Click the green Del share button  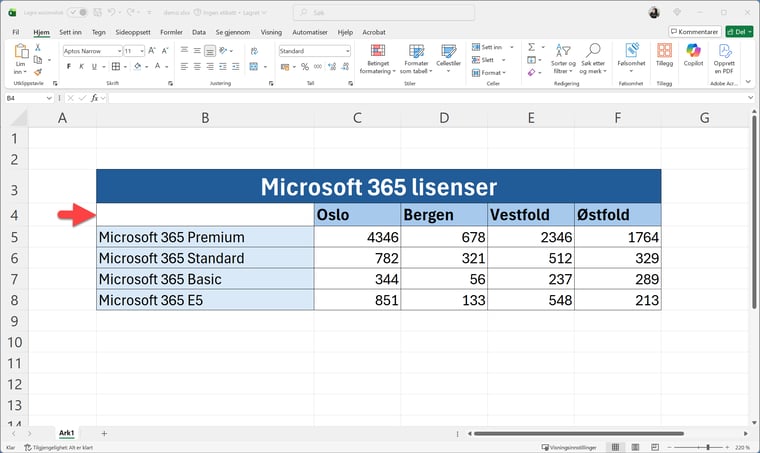pyautogui.click(x=739, y=31)
